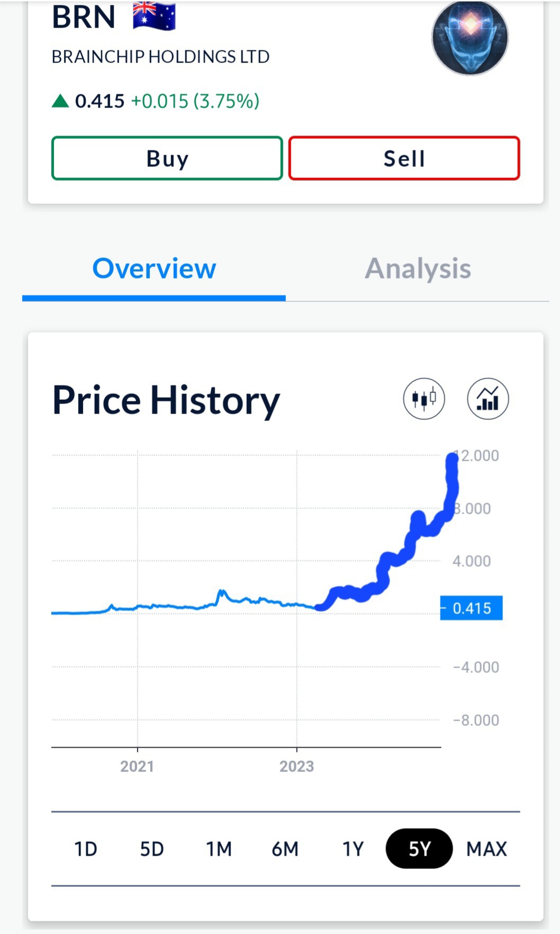Select the 1D time range
Image resolution: width=560 pixels, height=934 pixels.
pyautogui.click(x=86, y=849)
